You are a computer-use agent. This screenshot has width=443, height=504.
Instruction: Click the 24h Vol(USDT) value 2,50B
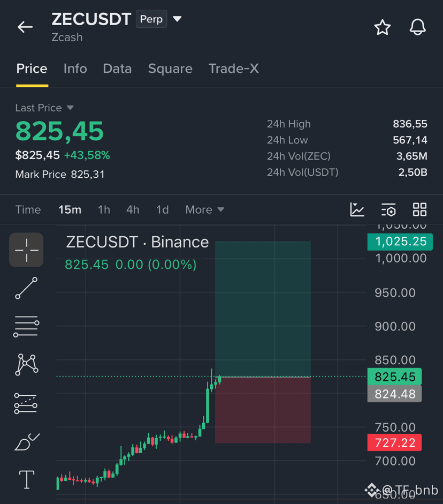point(413,172)
